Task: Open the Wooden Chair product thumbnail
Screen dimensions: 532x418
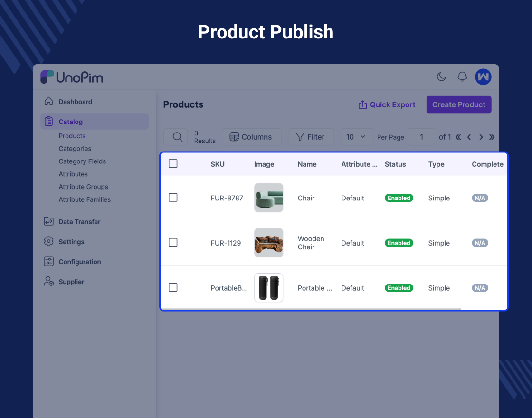Action: coord(268,243)
